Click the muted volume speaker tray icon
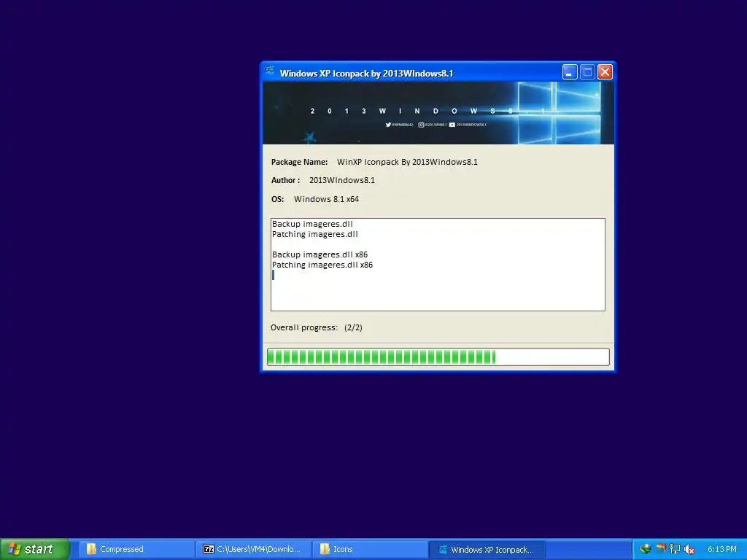The width and height of the screenshot is (747, 560). (x=689, y=550)
